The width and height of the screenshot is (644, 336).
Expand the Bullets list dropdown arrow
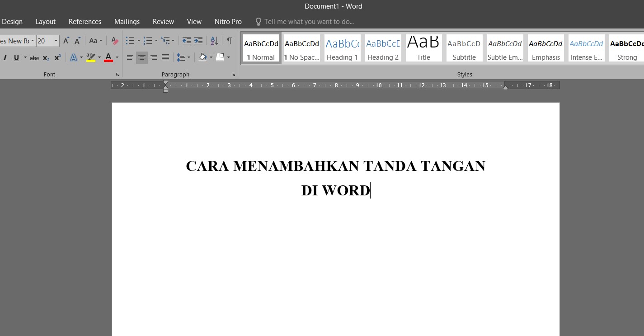click(x=139, y=41)
